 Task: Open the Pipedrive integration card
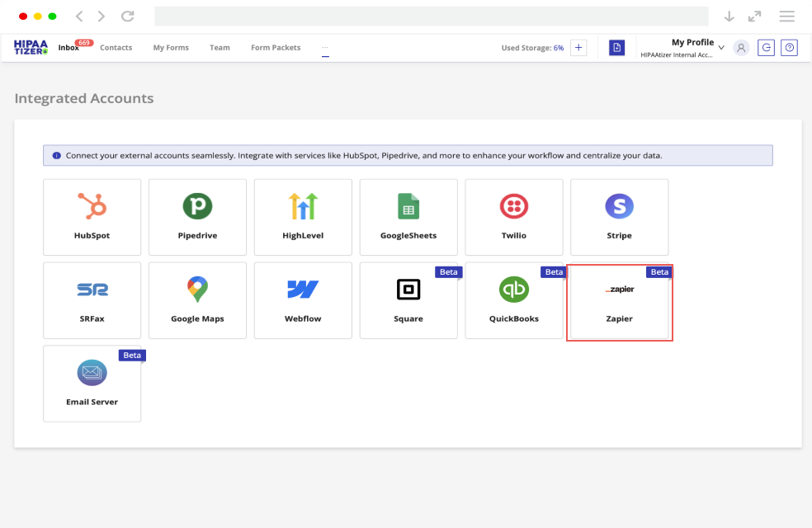(x=197, y=218)
